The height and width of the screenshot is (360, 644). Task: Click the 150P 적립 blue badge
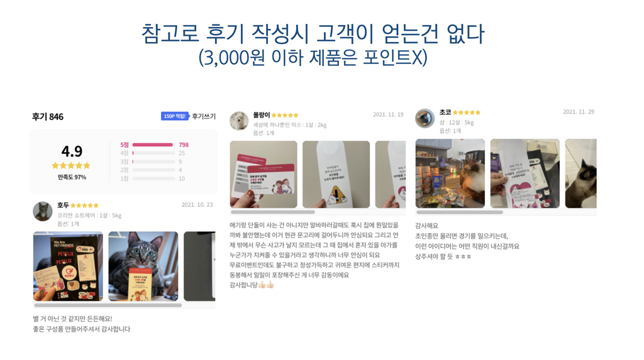pos(175,116)
